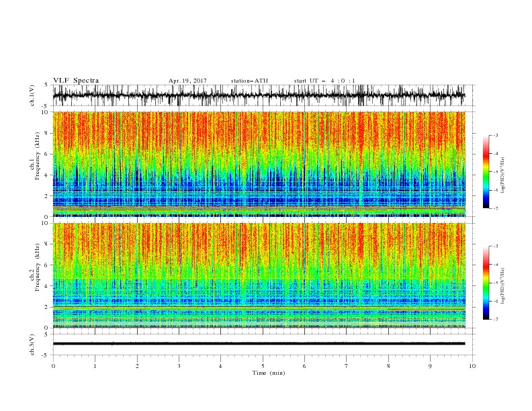Click the 'station=ATH' header label
This screenshot has width=532, height=411.
point(249,81)
